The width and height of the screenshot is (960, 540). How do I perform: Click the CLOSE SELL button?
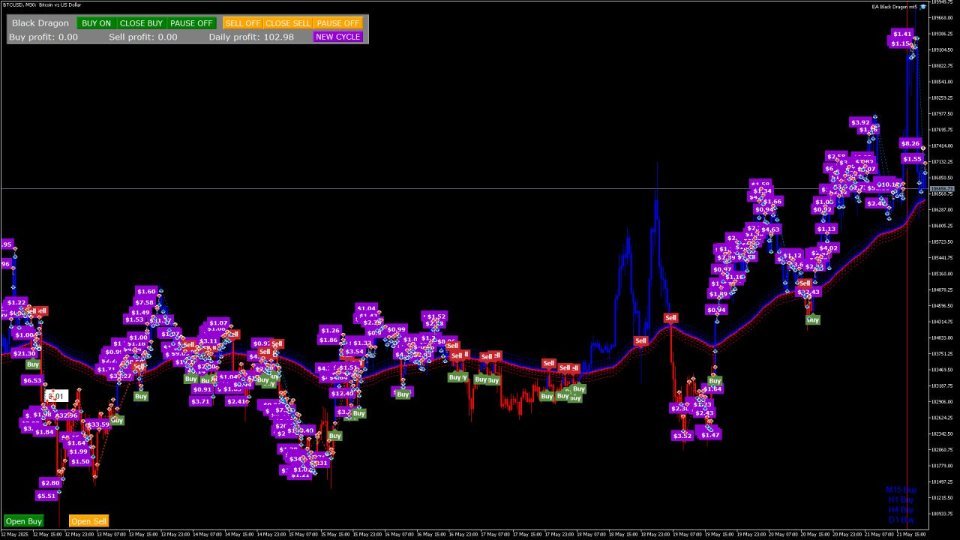tap(288, 23)
